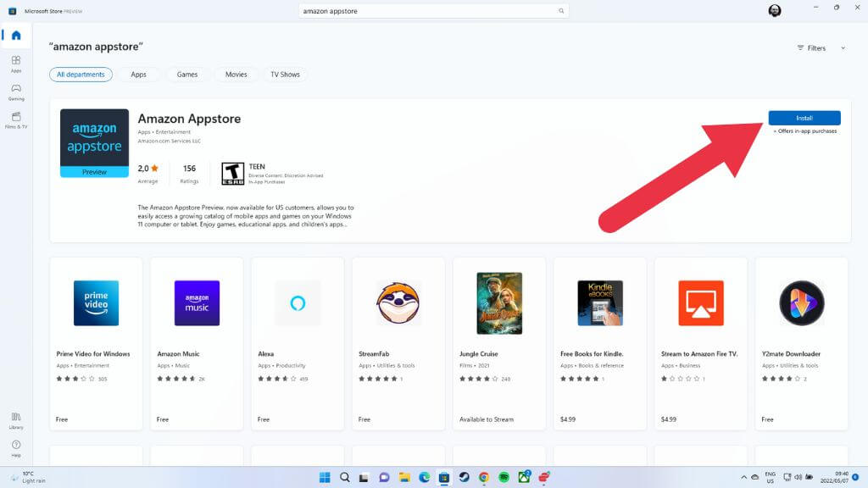Open Xbox app from taskbar
The width and height of the screenshot is (868, 488).
(x=524, y=477)
